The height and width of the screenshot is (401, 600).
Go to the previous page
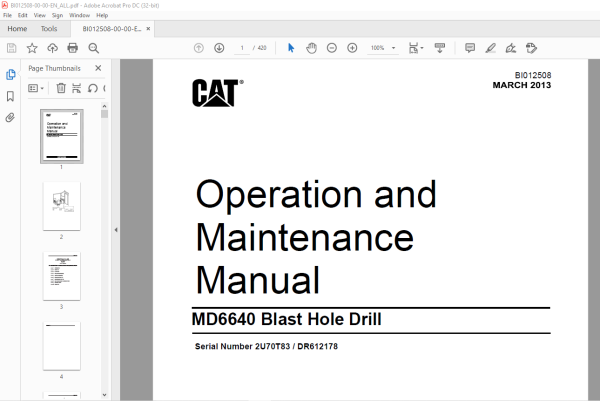pyautogui.click(x=199, y=48)
